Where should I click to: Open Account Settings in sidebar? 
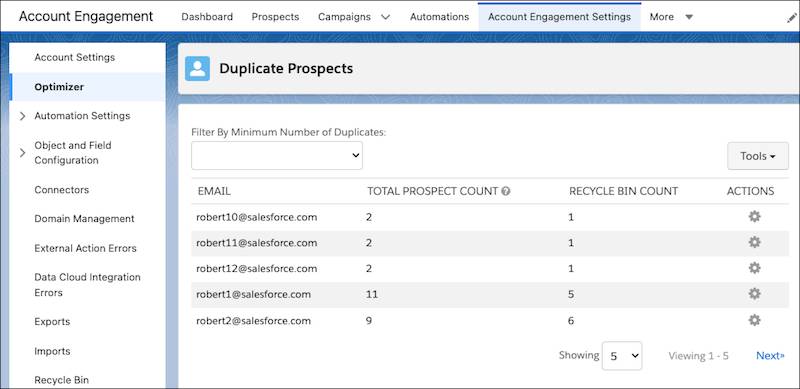pos(74,57)
